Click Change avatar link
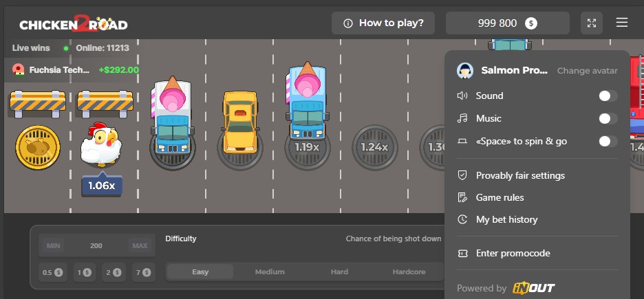Image resolution: width=644 pixels, height=299 pixels. [587, 71]
